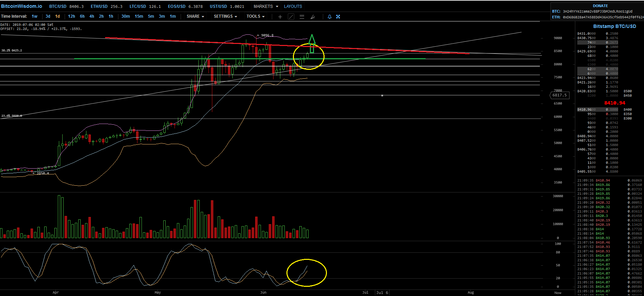
Task: Click the 21:09:35 trade row
Action: (x=610, y=181)
